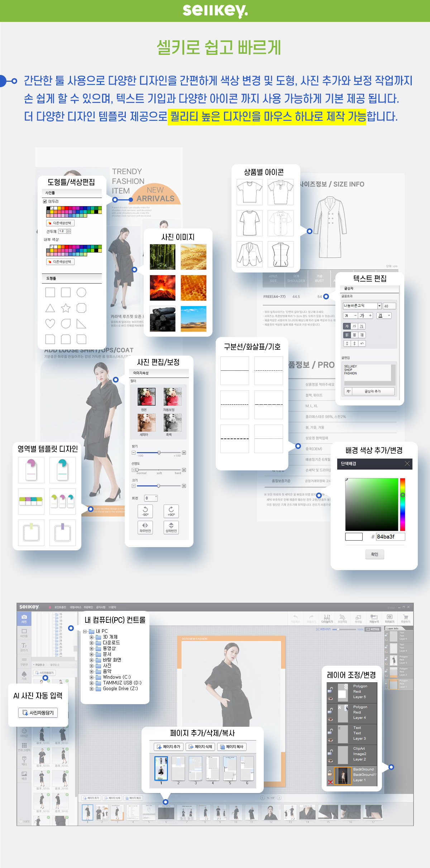
Task: Rotate the photo with the -90° button
Action: coord(145,511)
